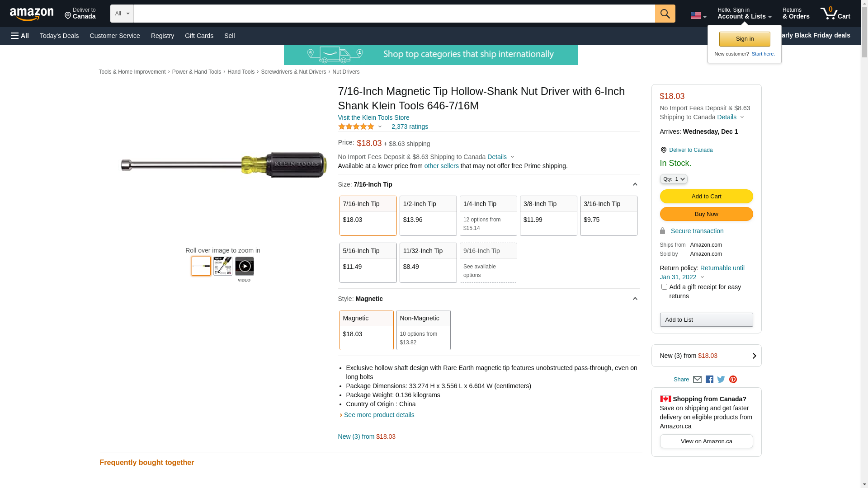Click the Amazon logo
Image resolution: width=868 pixels, height=488 pixels.
32,14
